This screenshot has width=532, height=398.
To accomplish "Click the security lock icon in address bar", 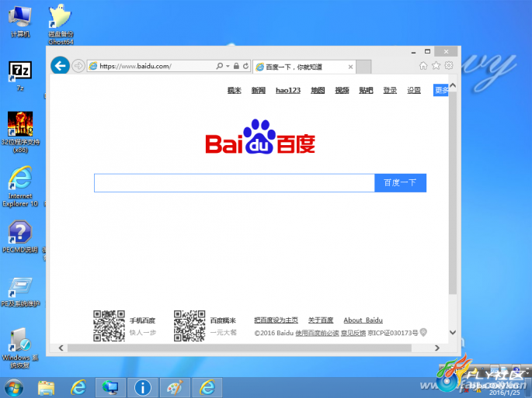I will pyautogui.click(x=236, y=66).
